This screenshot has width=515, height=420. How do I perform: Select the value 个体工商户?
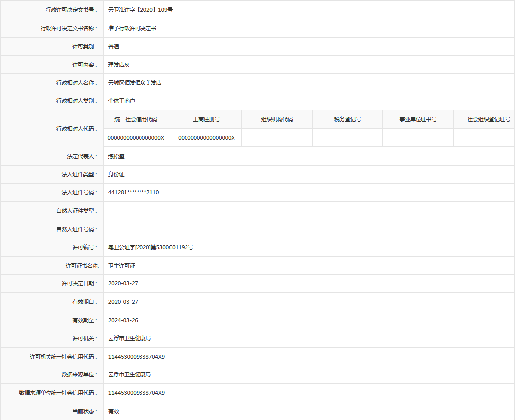click(122, 101)
